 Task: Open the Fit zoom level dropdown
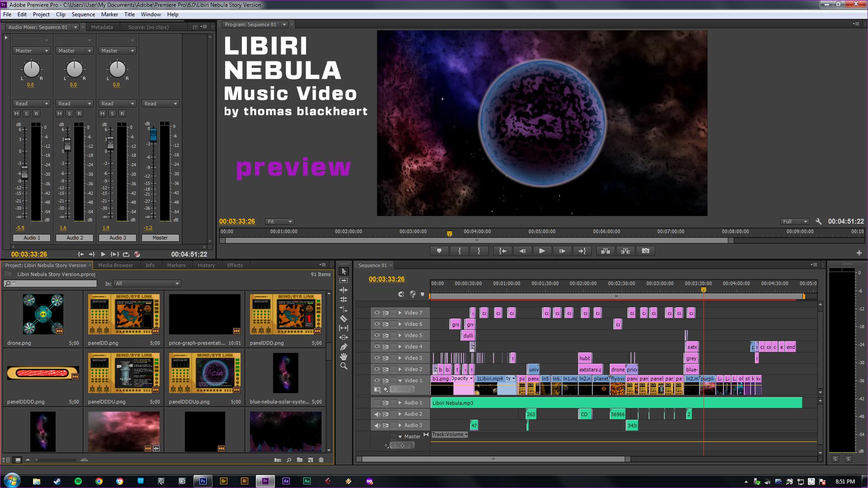[279, 221]
